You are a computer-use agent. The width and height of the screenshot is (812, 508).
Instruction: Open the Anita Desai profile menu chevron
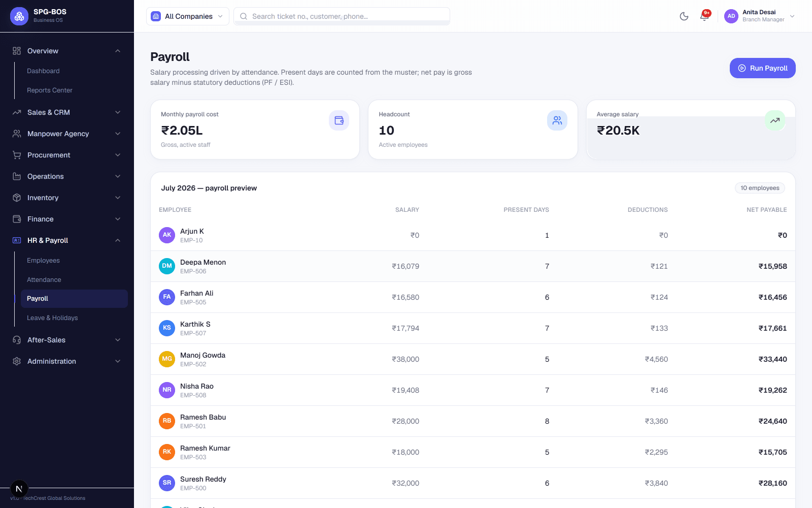792,16
